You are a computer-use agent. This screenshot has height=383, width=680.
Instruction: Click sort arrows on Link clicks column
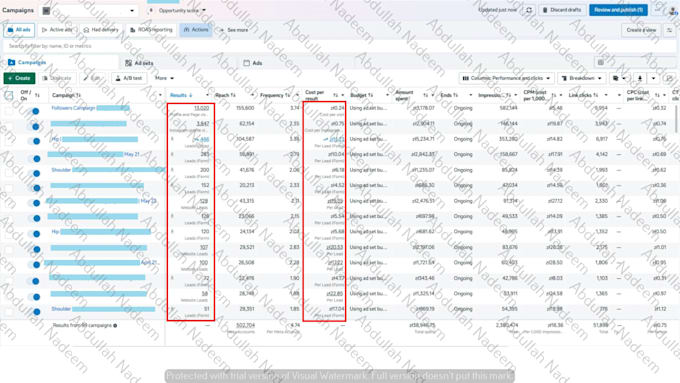point(596,95)
